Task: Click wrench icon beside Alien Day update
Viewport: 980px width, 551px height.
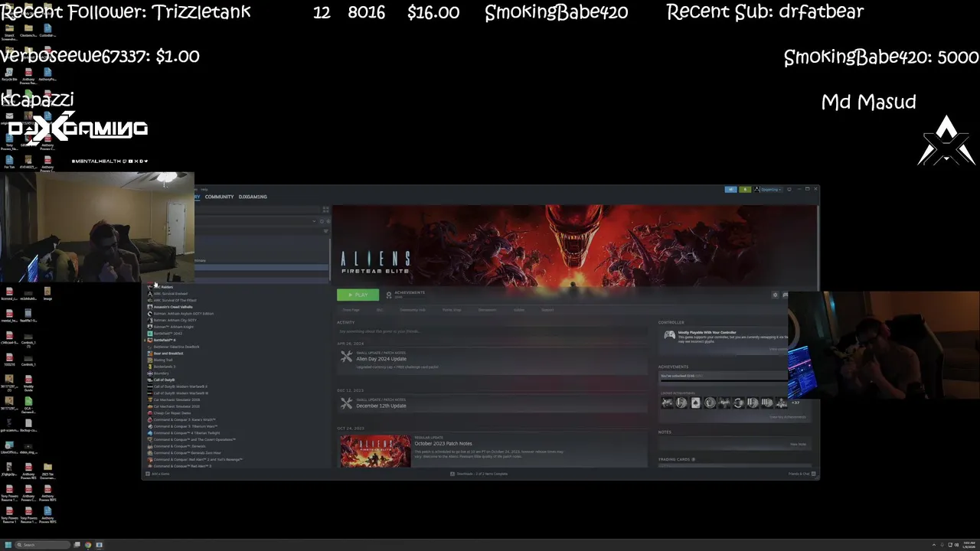Action: point(346,357)
